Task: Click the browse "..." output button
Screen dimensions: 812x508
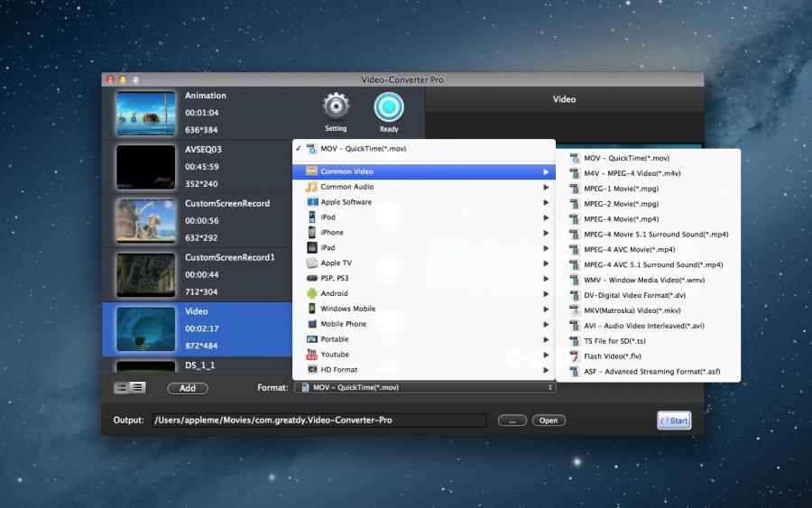Action: point(512,420)
